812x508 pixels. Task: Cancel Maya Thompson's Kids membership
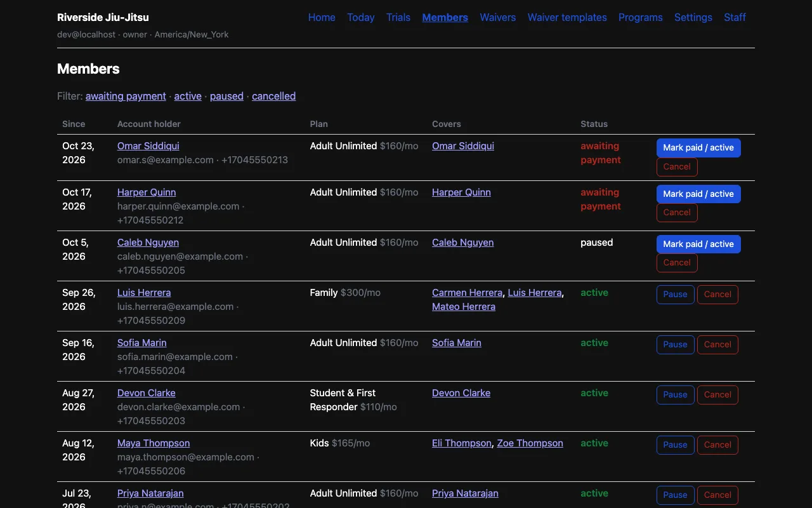[717, 445]
